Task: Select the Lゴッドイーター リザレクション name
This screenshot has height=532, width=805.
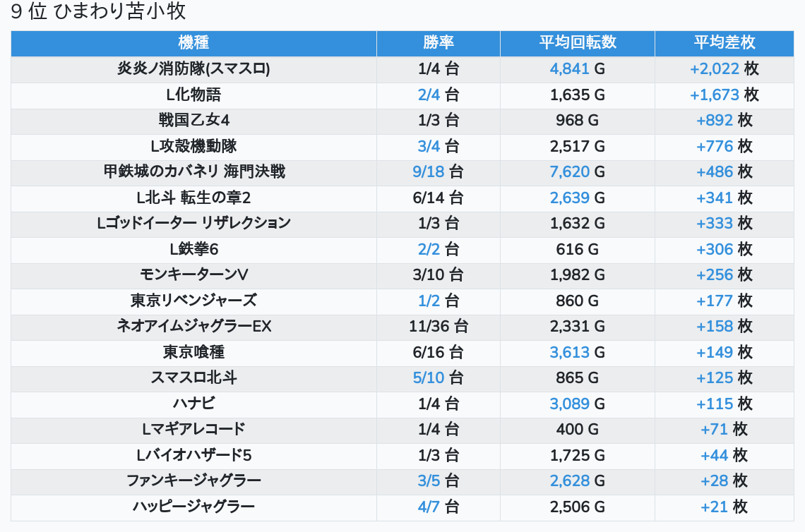Action: (x=193, y=223)
